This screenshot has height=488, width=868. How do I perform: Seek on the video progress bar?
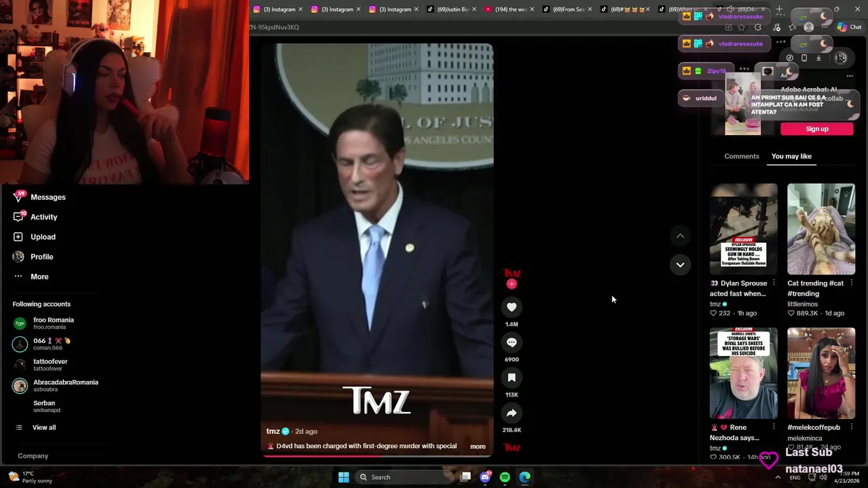[377, 455]
